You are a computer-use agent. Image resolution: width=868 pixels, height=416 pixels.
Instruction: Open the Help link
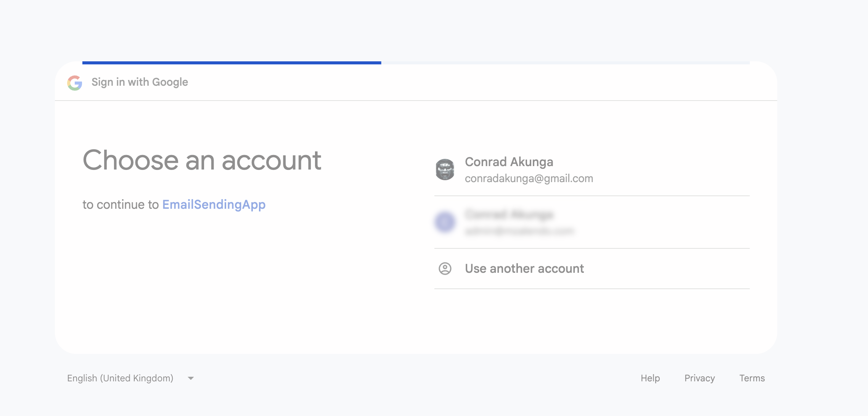click(650, 378)
